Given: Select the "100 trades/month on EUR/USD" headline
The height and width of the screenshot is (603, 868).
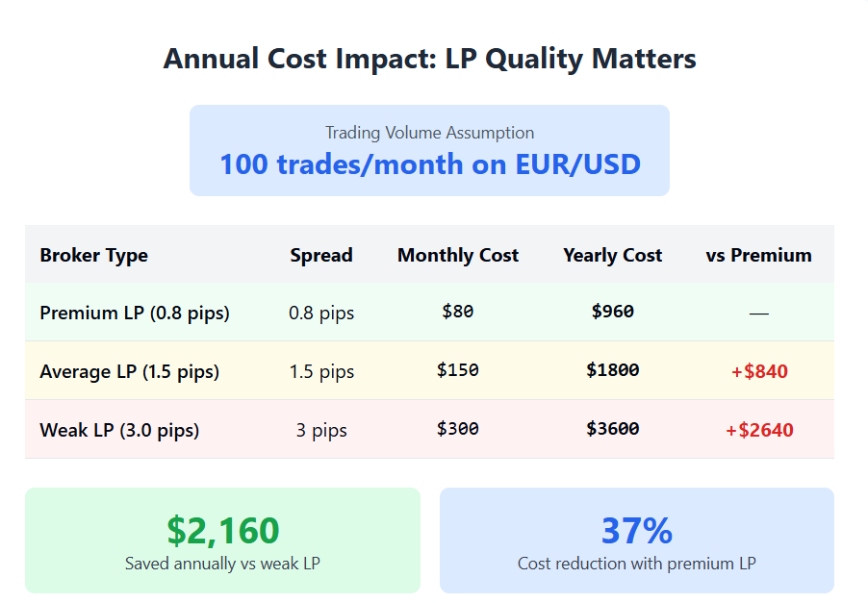Looking at the screenshot, I should pos(429,164).
